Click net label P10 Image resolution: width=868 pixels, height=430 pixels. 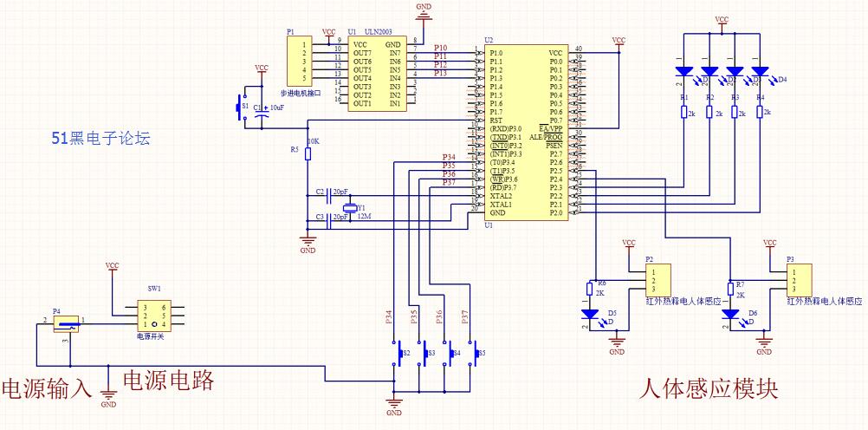pyautogui.click(x=441, y=49)
